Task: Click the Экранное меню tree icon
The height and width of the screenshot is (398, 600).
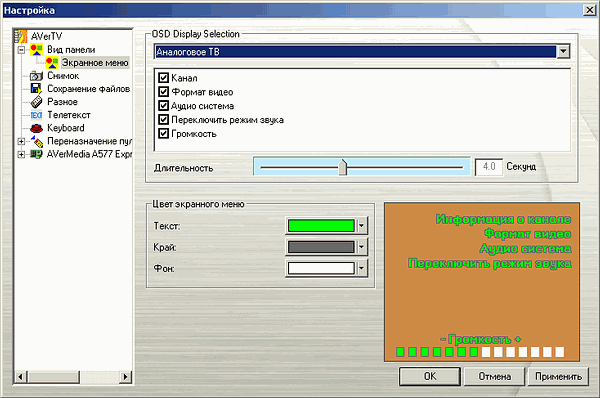Action: [52, 63]
